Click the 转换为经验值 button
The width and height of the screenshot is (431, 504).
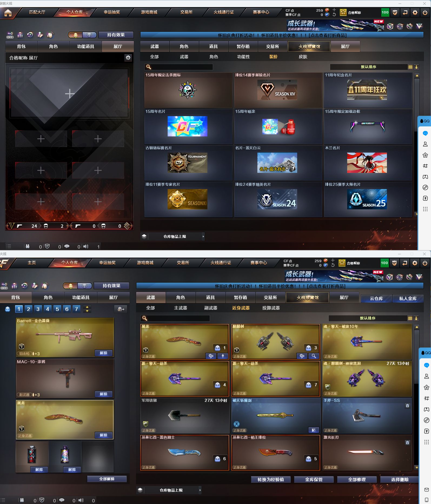271,480
